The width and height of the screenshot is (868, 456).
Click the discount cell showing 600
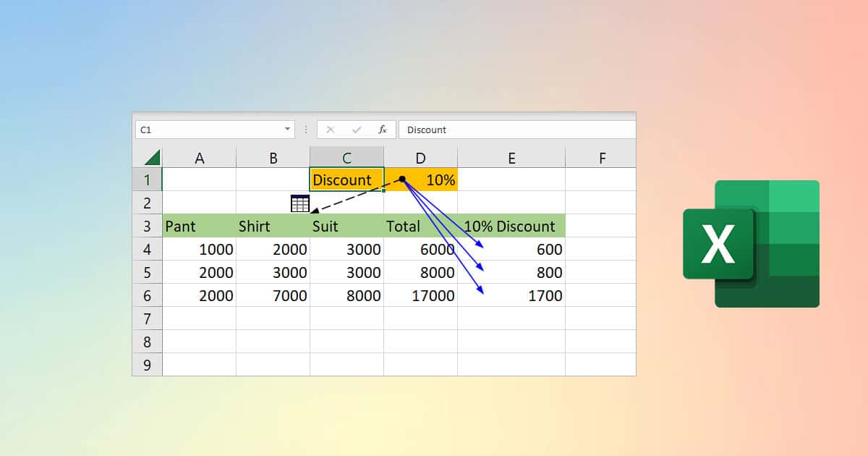point(511,249)
